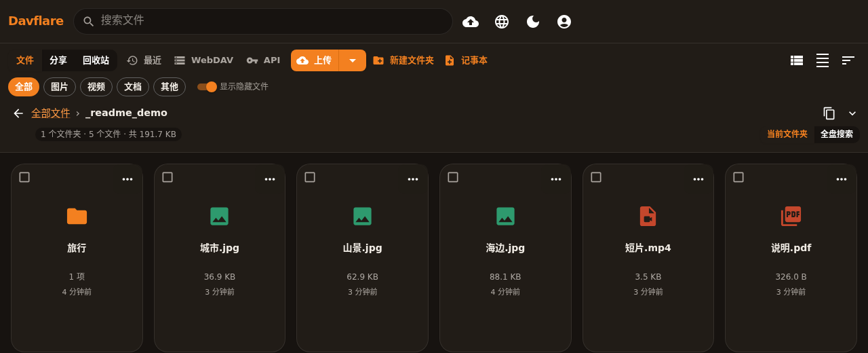
Task: Open the 记事本 notepad button
Action: pos(466,60)
